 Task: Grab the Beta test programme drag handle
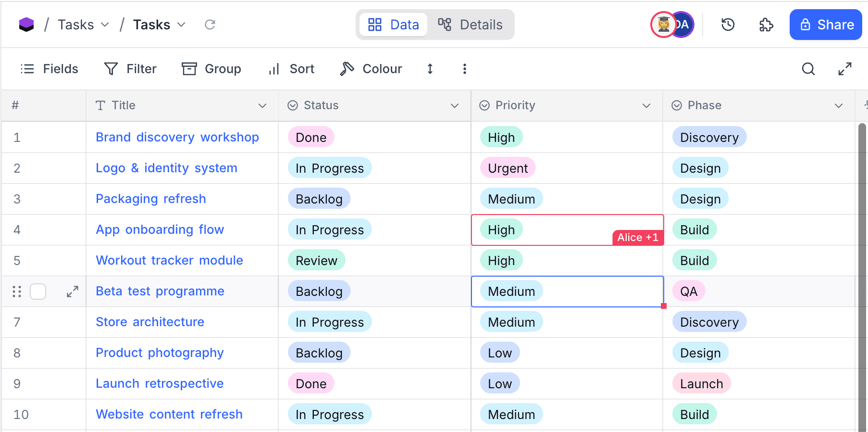point(17,292)
